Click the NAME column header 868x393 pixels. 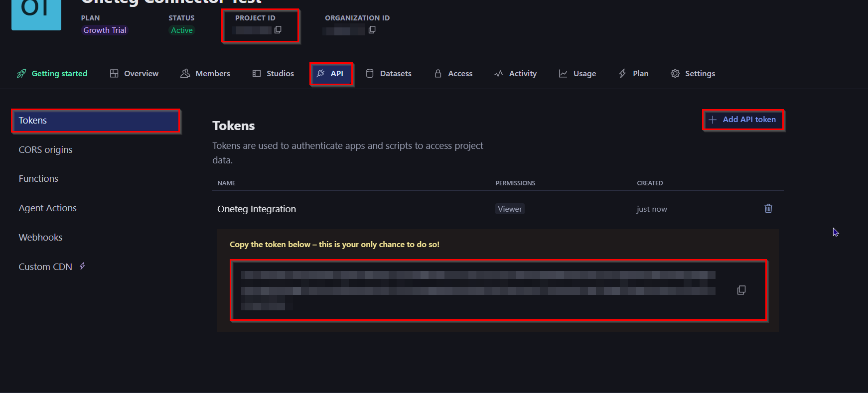[226, 183]
